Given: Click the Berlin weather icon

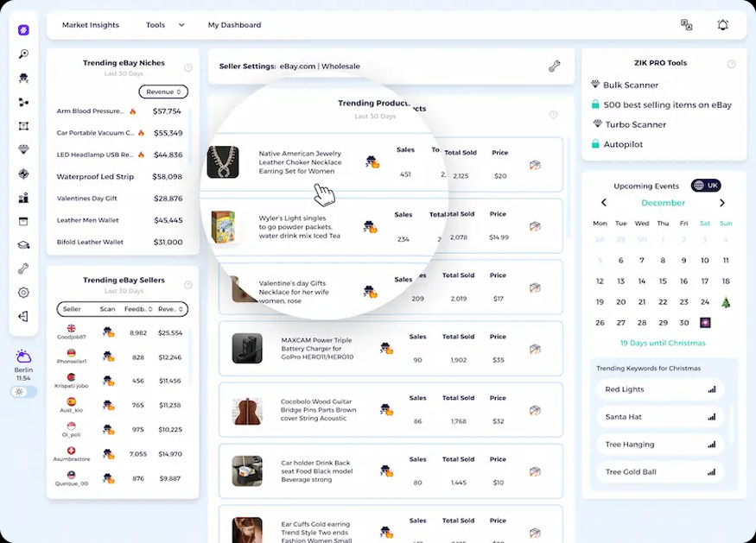Looking at the screenshot, I should [x=23, y=357].
